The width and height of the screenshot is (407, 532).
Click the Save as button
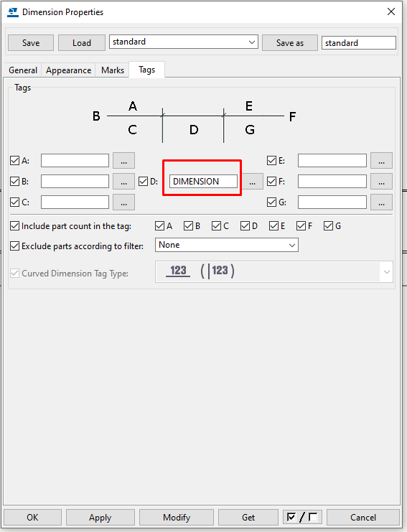[290, 43]
